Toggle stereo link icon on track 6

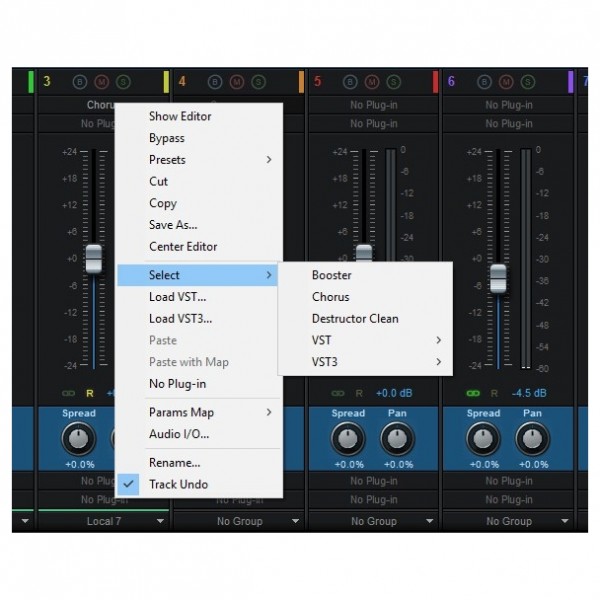pos(473,393)
